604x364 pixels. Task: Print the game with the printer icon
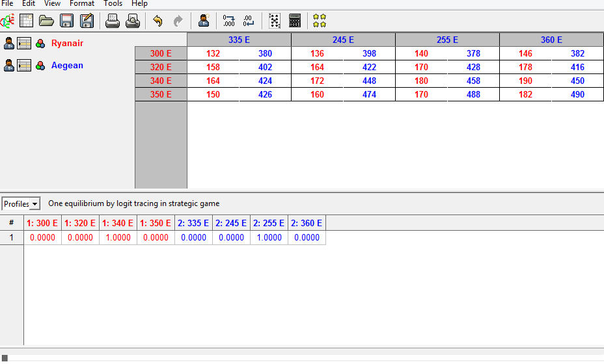point(113,21)
